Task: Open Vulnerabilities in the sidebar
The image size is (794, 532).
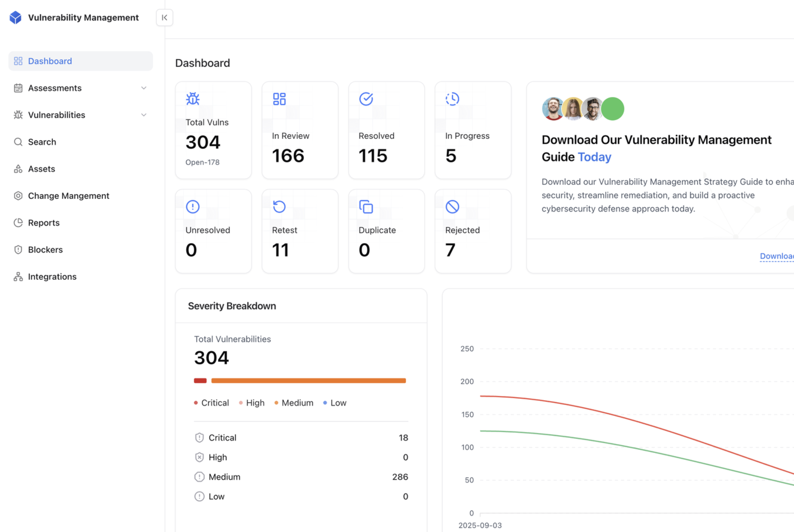Action: [81, 115]
